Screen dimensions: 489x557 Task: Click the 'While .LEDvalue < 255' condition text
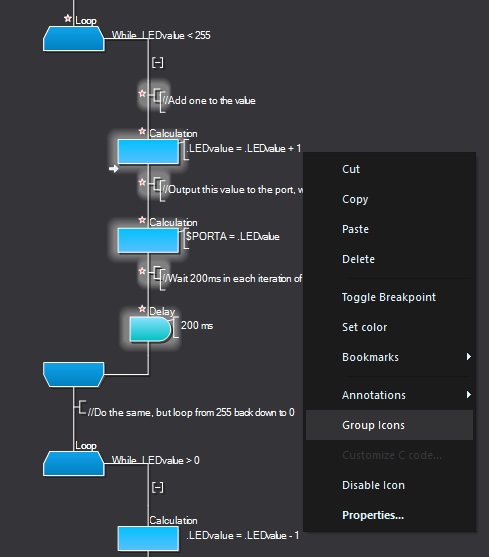(x=161, y=35)
